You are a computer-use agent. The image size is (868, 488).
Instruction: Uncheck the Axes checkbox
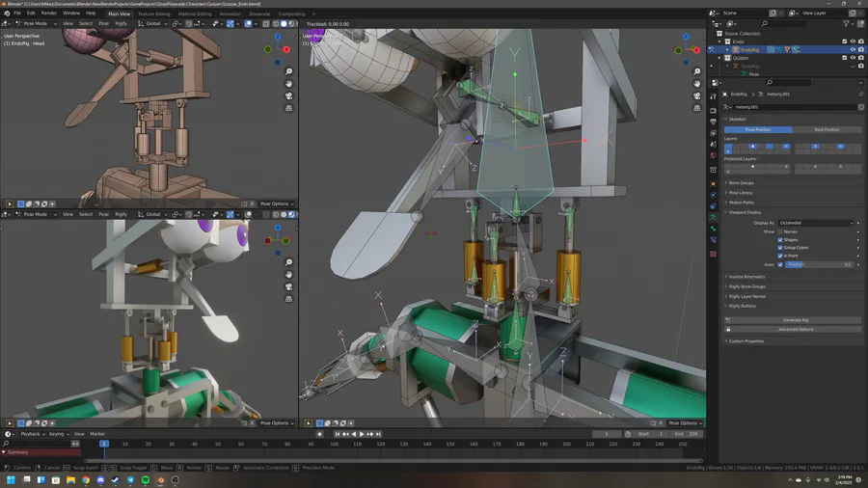(780, 264)
